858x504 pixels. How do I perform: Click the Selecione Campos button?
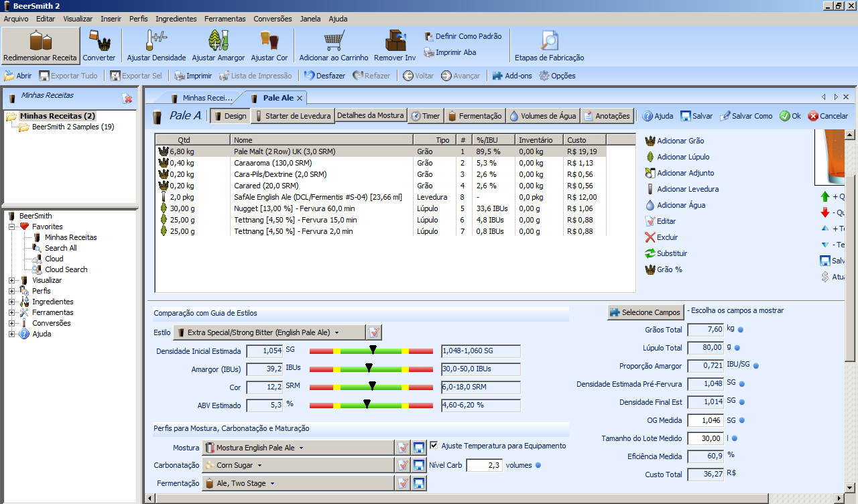pyautogui.click(x=646, y=312)
